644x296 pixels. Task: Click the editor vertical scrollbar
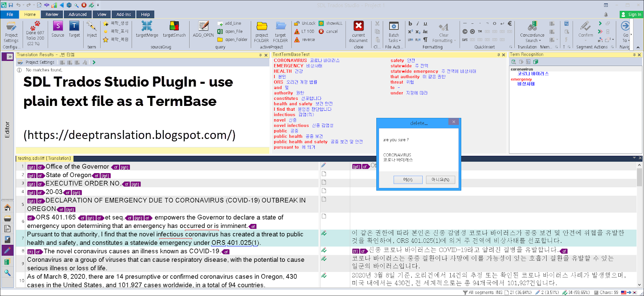[639, 224]
